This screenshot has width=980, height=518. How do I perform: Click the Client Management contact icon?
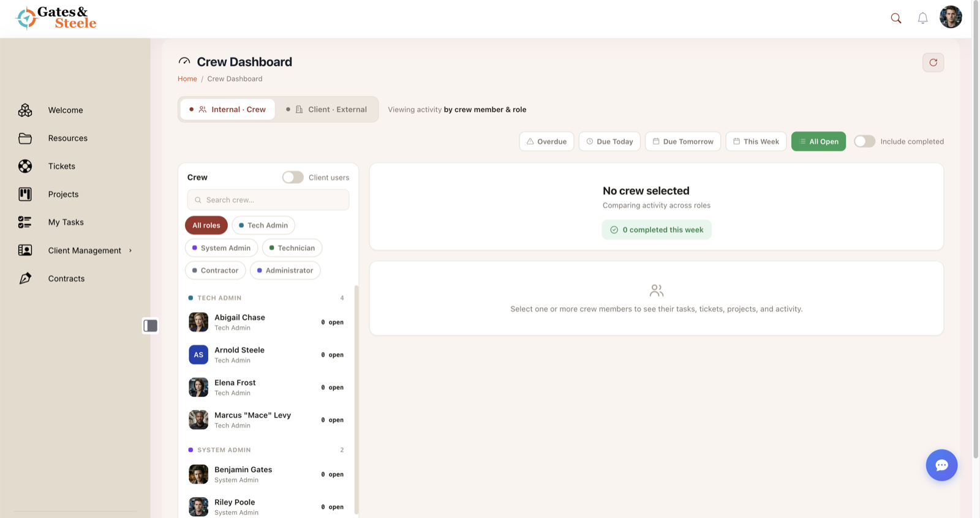click(x=25, y=250)
